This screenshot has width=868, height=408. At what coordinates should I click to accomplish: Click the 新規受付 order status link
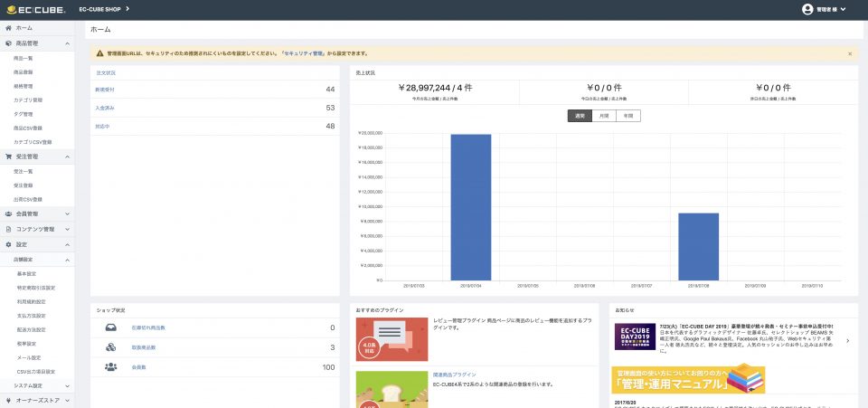pyautogui.click(x=106, y=90)
